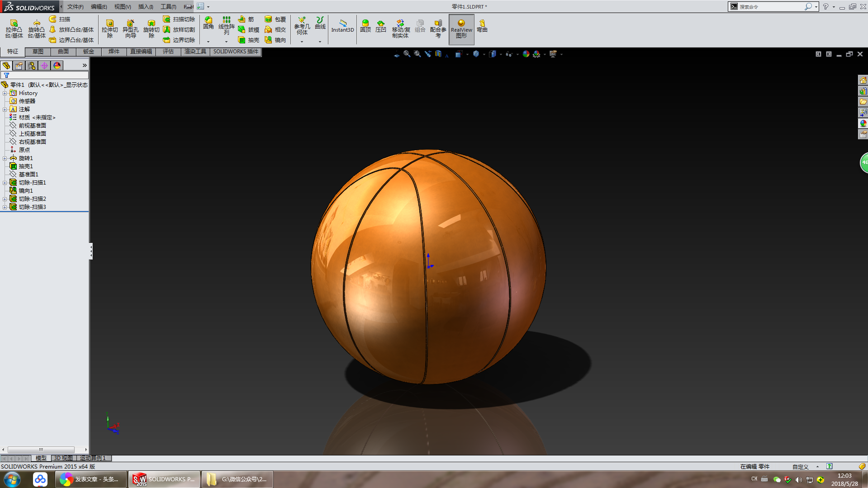Select the Linear Pattern (线性阵列) tool
The height and width of the screenshot is (488, 868).
tap(227, 26)
